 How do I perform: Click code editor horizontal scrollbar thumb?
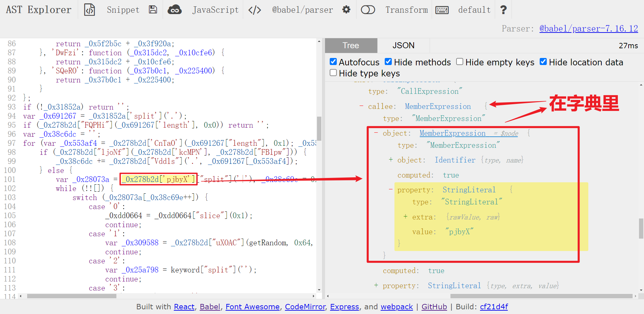click(72, 296)
